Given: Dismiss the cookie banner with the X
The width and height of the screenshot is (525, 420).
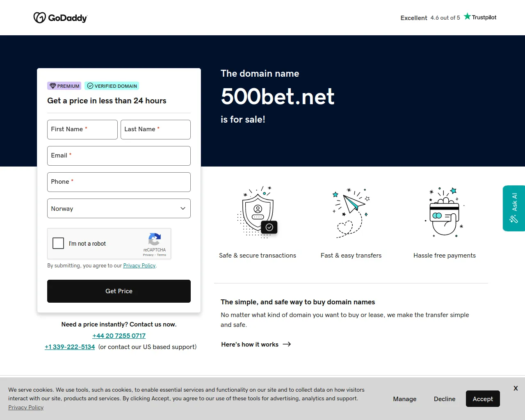Looking at the screenshot, I should 516,388.
